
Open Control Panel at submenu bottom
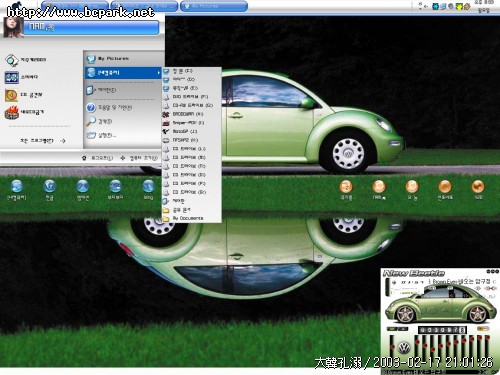(x=191, y=201)
